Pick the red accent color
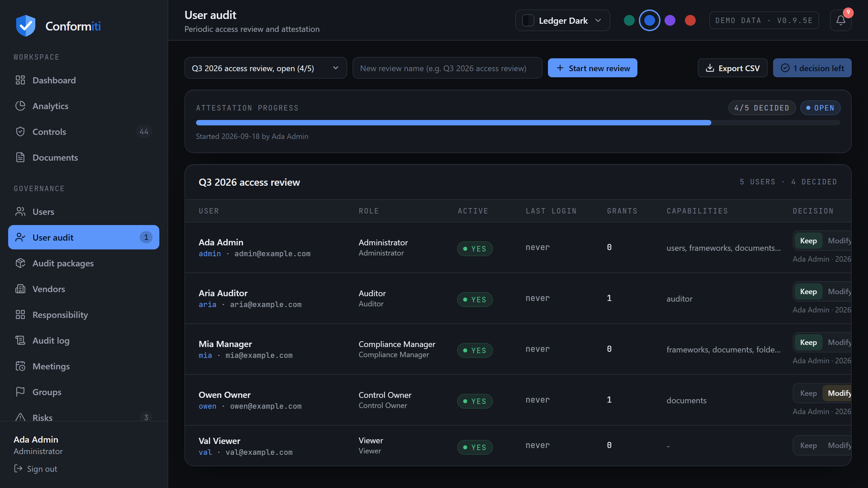Viewport: 868px width, 488px height. point(690,20)
